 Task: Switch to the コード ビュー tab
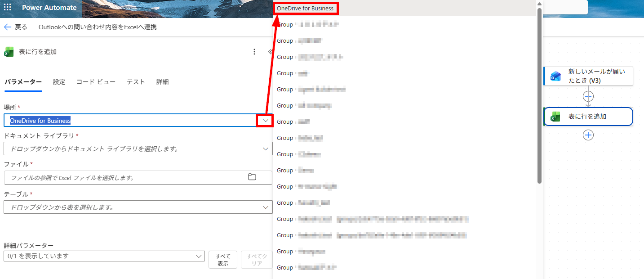[x=96, y=82]
